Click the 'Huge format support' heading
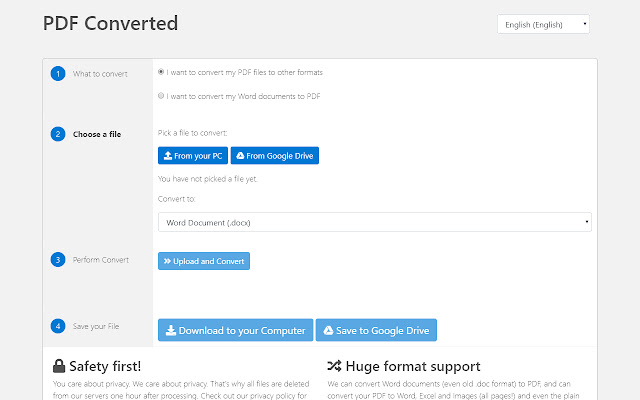The image size is (640, 400). click(413, 366)
